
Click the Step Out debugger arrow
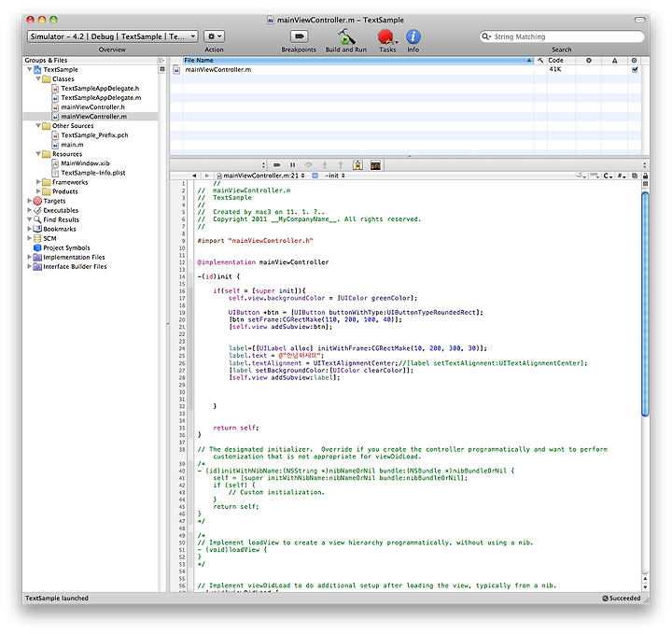(x=341, y=165)
